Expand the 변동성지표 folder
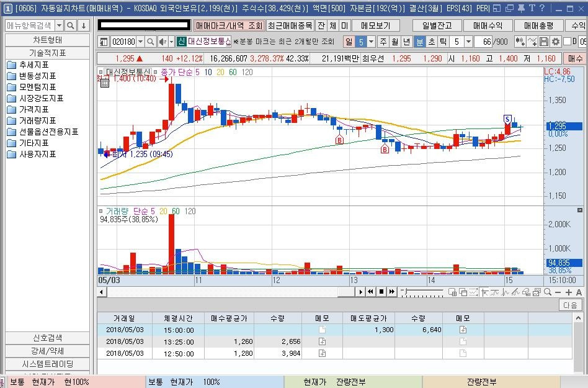 coord(32,76)
